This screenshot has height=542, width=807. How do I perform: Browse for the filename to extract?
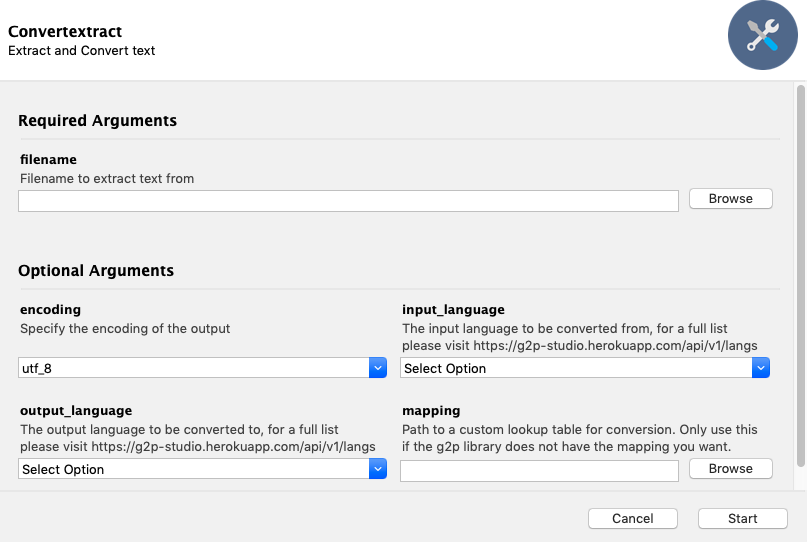pyautogui.click(x=730, y=199)
